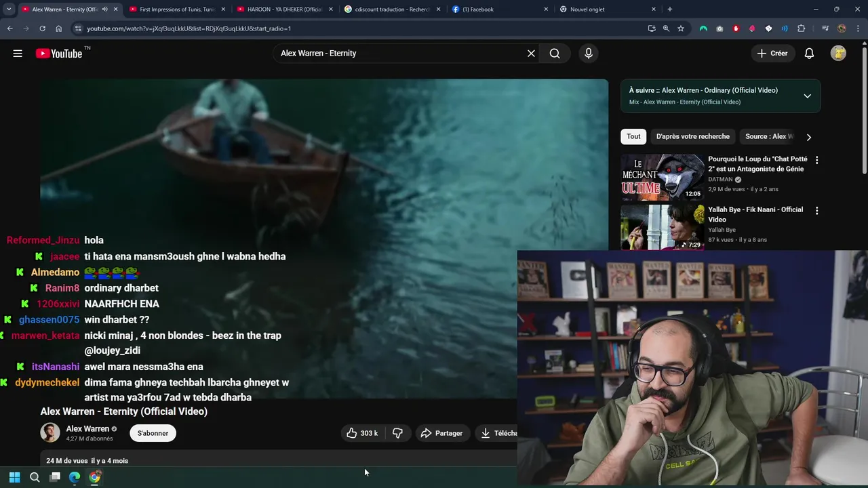Open the red hand ad blocker extension
Screen dimensions: 868x488
736,28
